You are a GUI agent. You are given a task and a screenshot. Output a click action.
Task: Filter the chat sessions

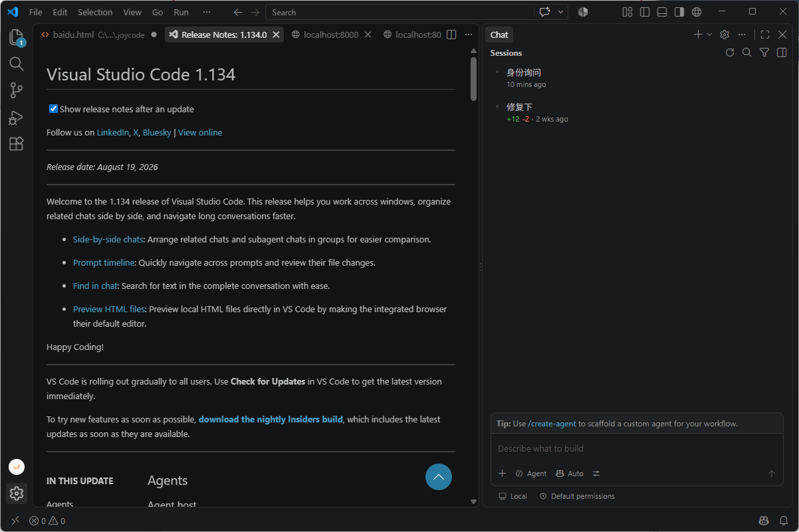[764, 52]
